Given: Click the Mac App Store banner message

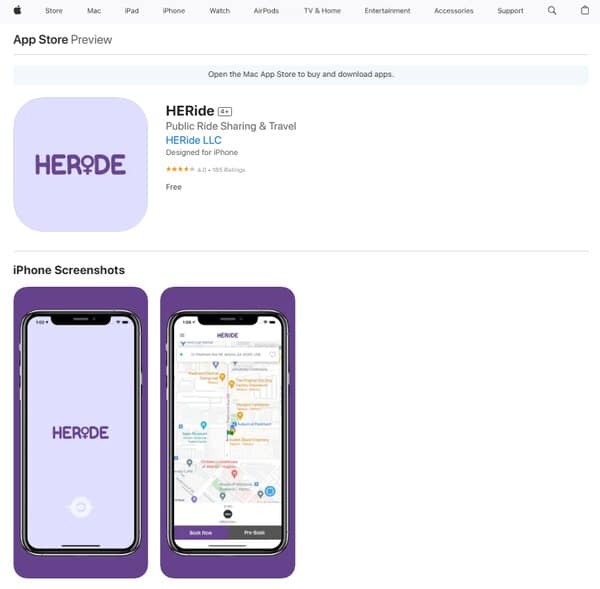Looking at the screenshot, I should (x=301, y=74).
